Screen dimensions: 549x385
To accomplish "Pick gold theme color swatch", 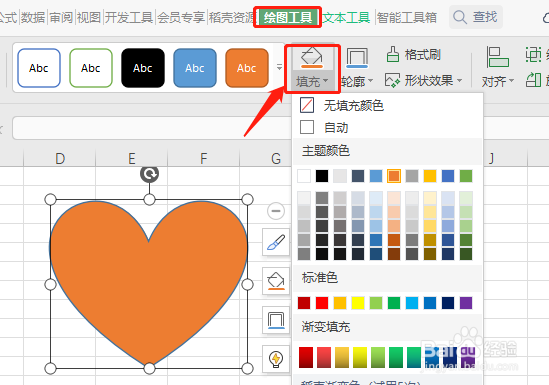I will tap(430, 176).
